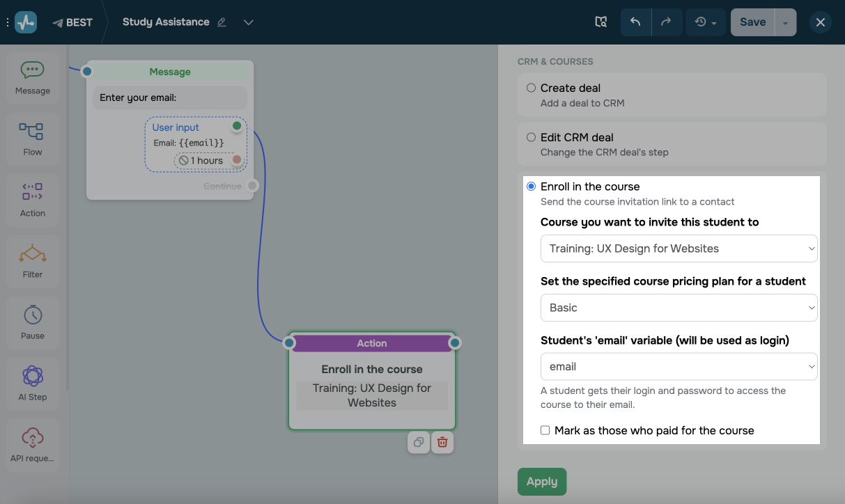Select the Create deal radio option
This screenshot has width=845, height=504.
pos(531,88)
